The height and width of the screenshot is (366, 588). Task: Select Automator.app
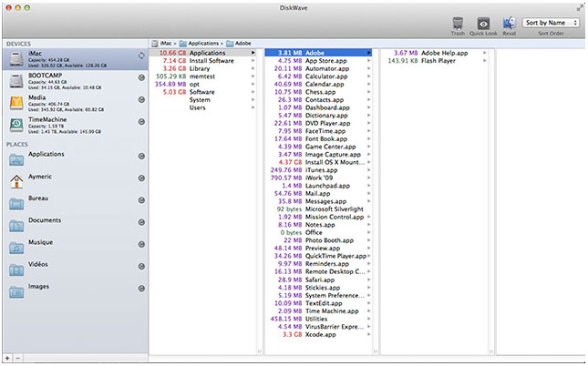318,68
